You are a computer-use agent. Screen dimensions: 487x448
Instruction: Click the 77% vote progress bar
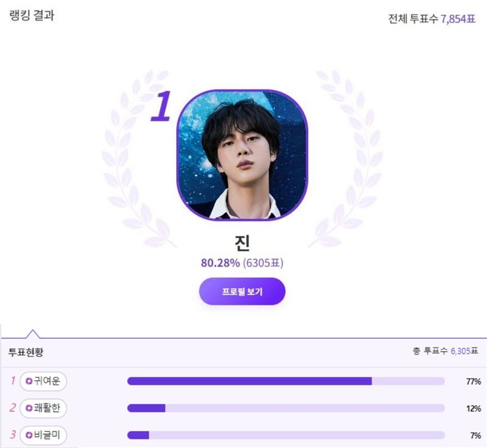(x=286, y=381)
